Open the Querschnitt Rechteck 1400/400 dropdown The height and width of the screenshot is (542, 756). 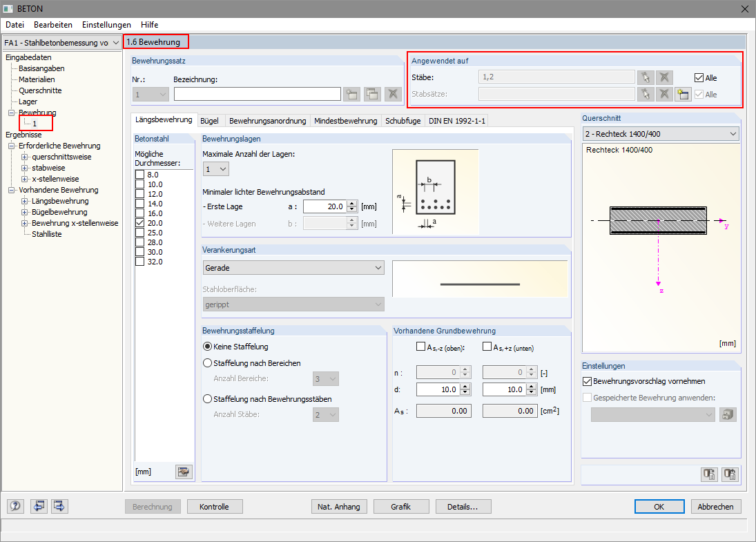tap(661, 133)
